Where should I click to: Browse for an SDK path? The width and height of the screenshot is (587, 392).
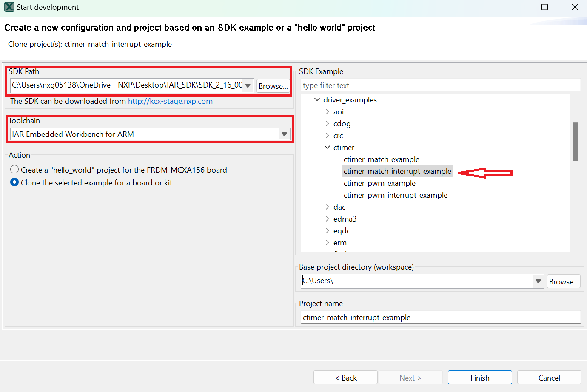pos(273,85)
